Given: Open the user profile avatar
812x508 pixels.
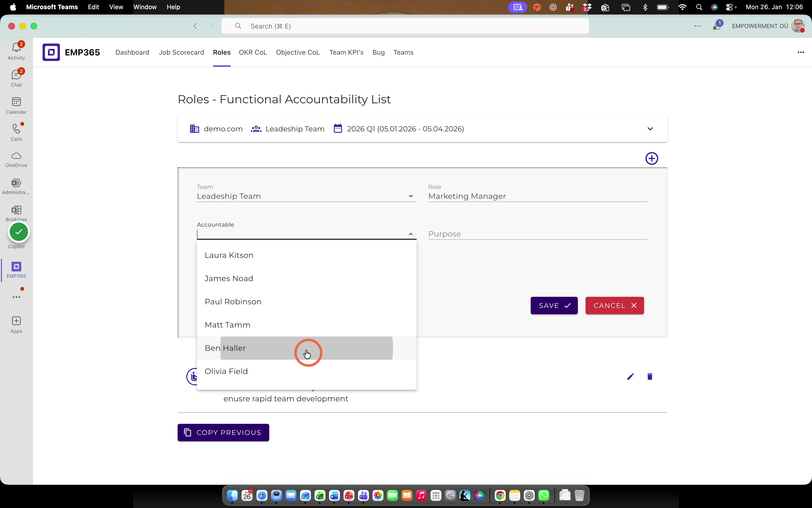Looking at the screenshot, I should [798, 26].
